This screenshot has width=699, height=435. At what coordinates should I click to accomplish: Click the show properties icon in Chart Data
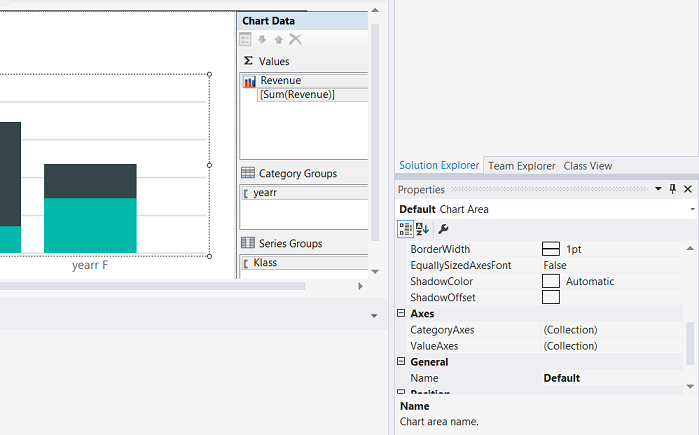click(x=245, y=39)
